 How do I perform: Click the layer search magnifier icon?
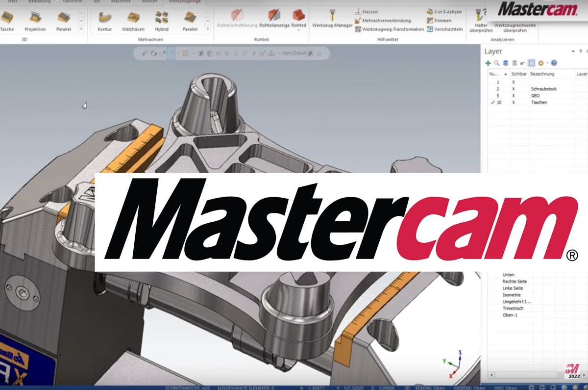tap(496, 63)
